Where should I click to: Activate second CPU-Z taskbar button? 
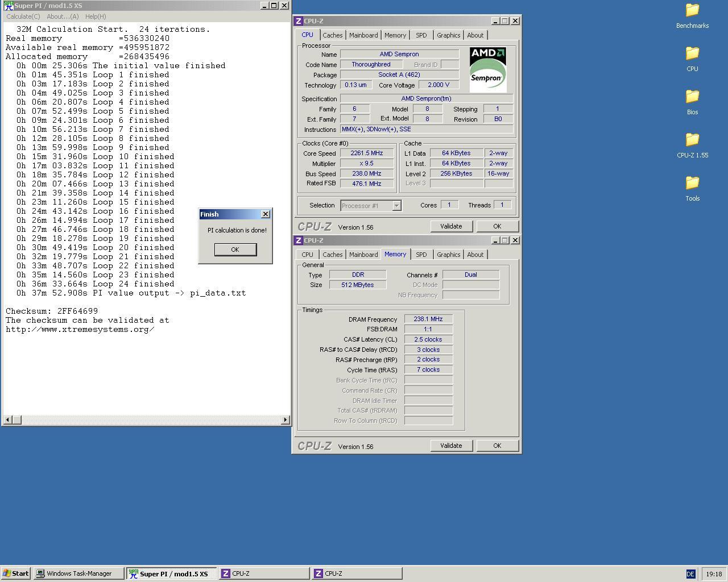pyautogui.click(x=357, y=573)
